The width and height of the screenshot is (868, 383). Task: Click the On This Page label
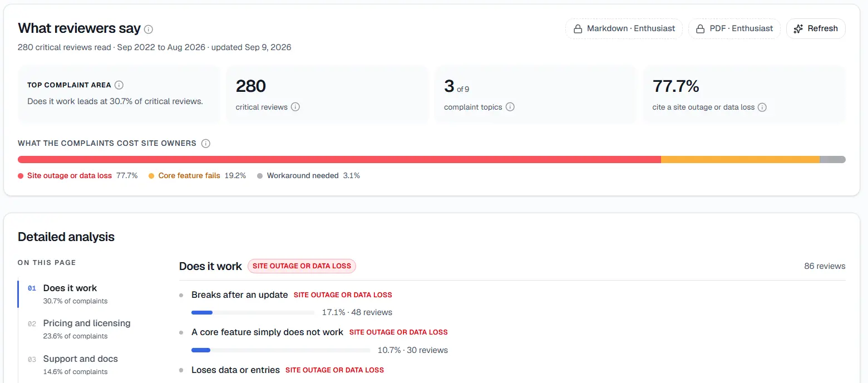click(x=47, y=263)
